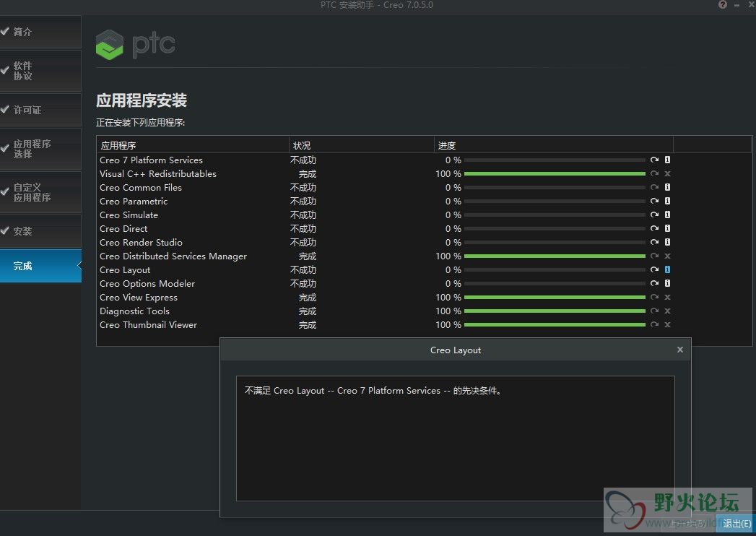Minimize the PTC installer window

pos(737,5)
